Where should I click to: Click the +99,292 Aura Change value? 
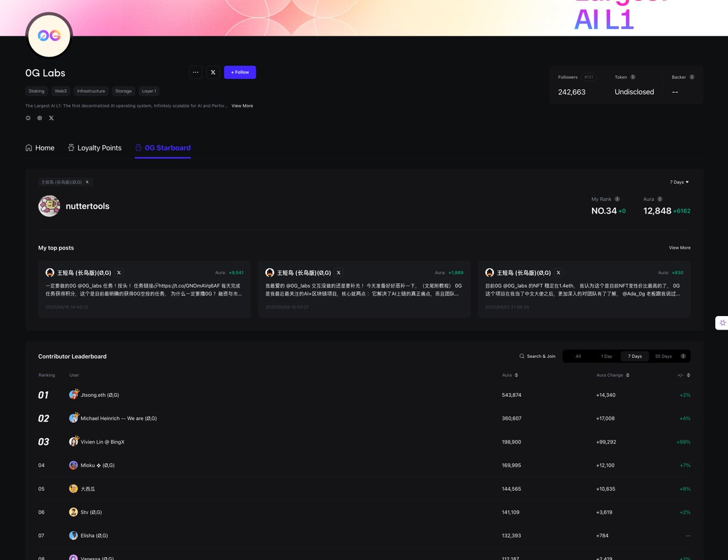pyautogui.click(x=606, y=442)
